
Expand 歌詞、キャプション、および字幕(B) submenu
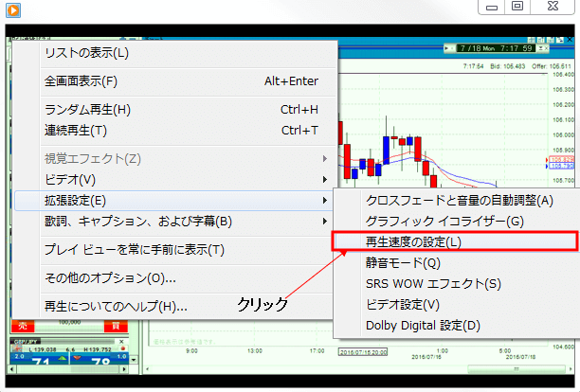138,222
